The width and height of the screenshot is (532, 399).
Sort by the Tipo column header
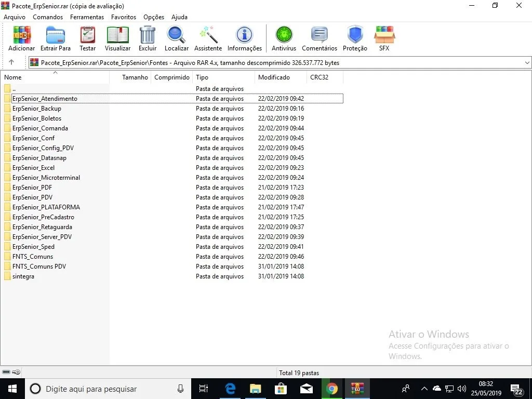click(x=223, y=77)
